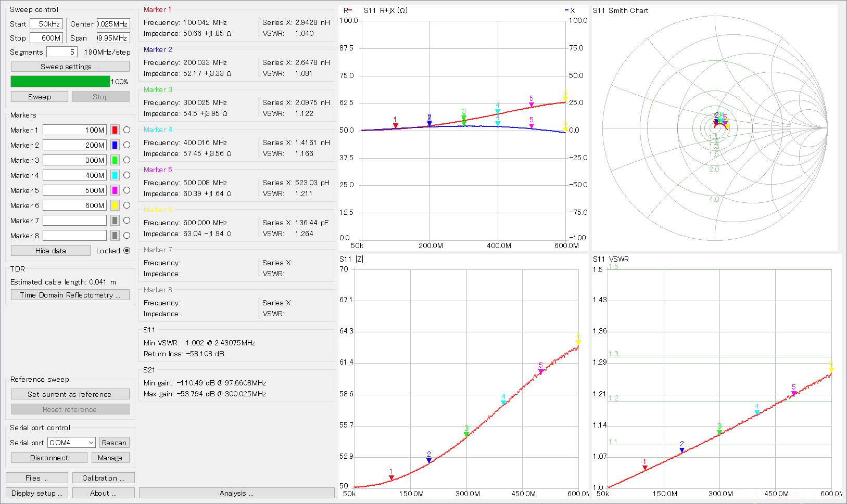Rescan the serial ports
Image resolution: width=847 pixels, height=504 pixels.
[x=114, y=443]
